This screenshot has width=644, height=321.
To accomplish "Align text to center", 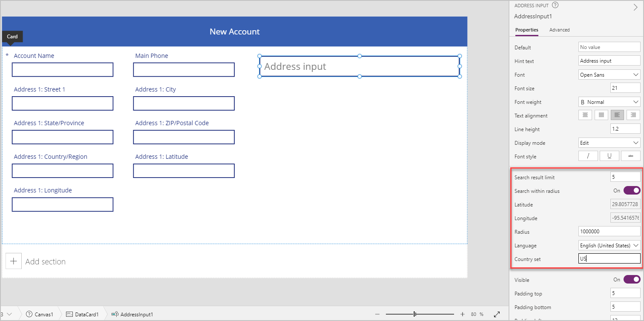I will (585, 115).
